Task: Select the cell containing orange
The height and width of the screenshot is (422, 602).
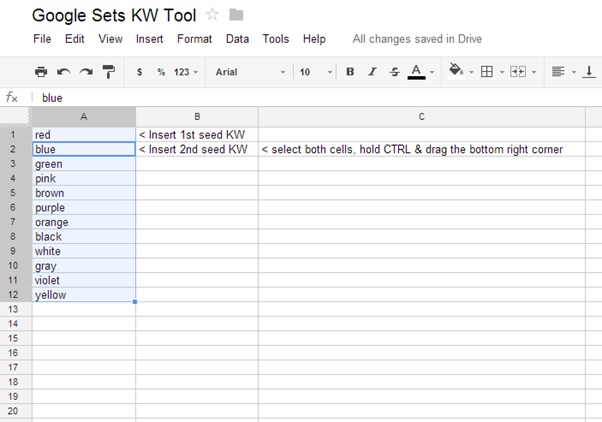Action: pyautogui.click(x=84, y=222)
